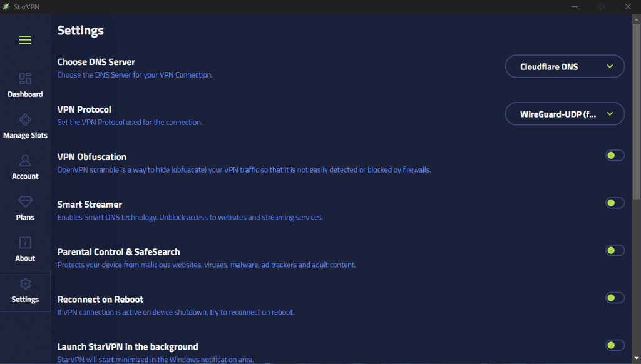
Task: Toggle the VPN Obfuscation switch
Action: pyautogui.click(x=615, y=155)
